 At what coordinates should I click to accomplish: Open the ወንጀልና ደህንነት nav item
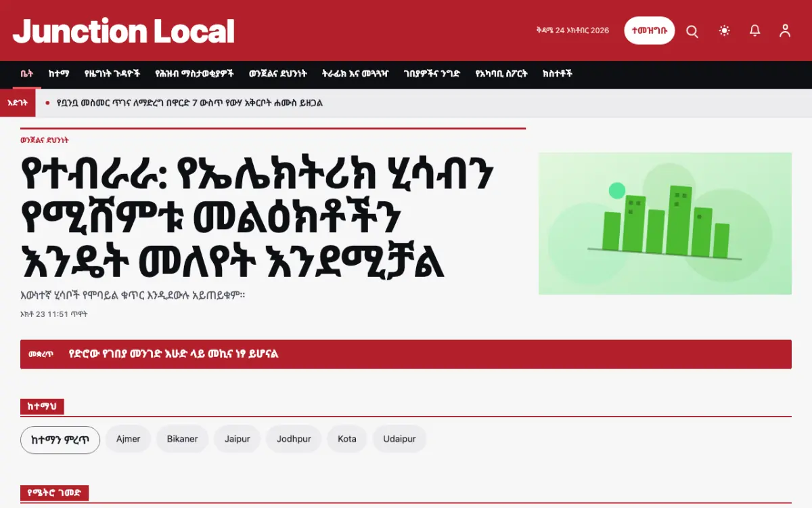tap(278, 74)
